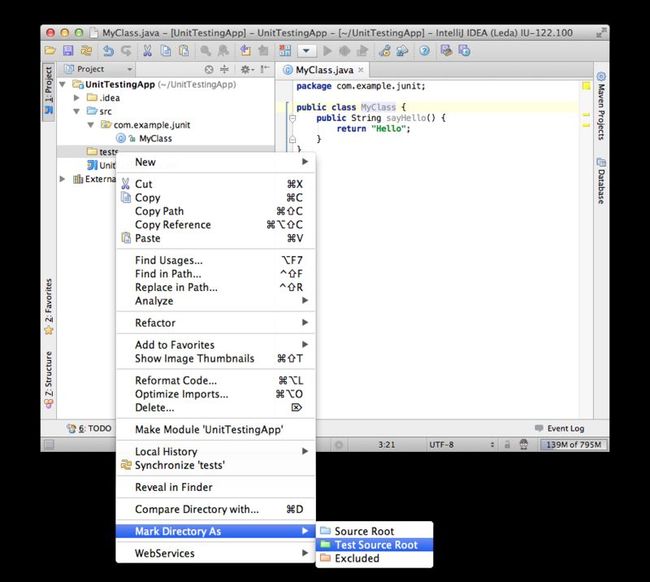Click the second-to-last main toolbar icon

tap(446, 51)
